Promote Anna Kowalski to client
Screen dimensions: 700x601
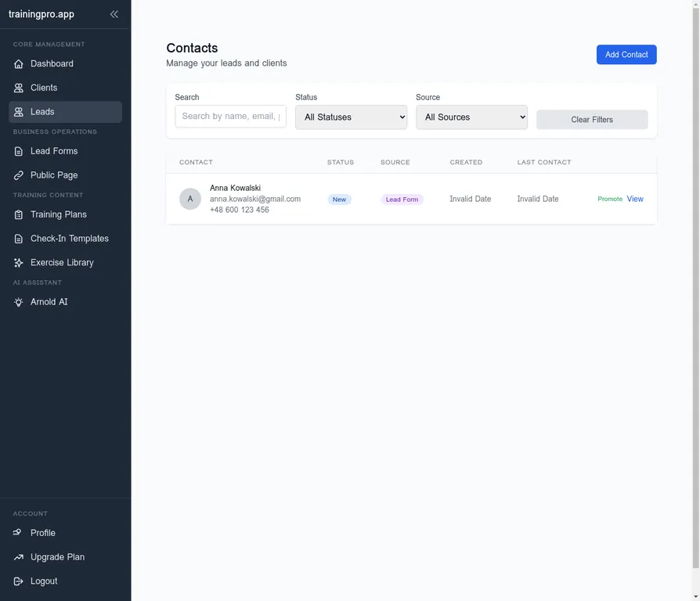pos(610,199)
